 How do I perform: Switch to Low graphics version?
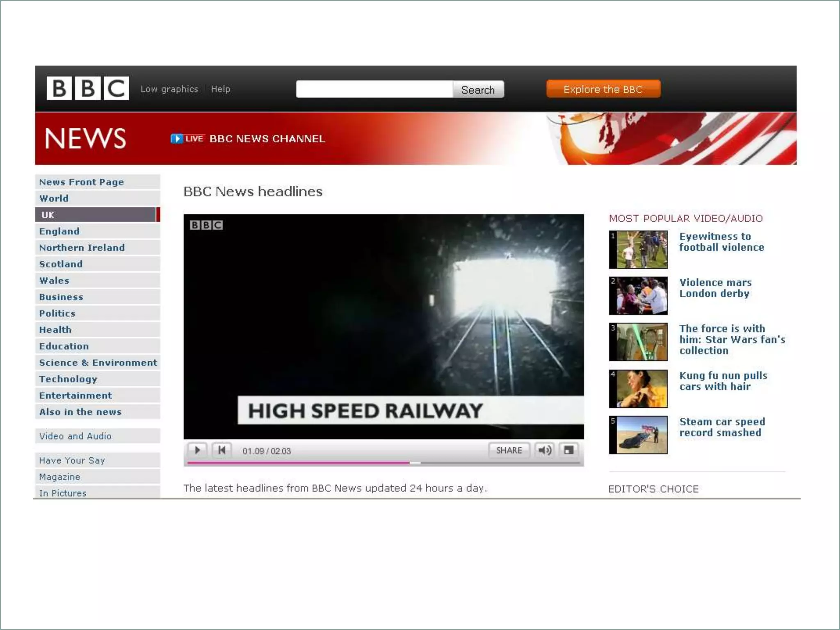(x=169, y=89)
